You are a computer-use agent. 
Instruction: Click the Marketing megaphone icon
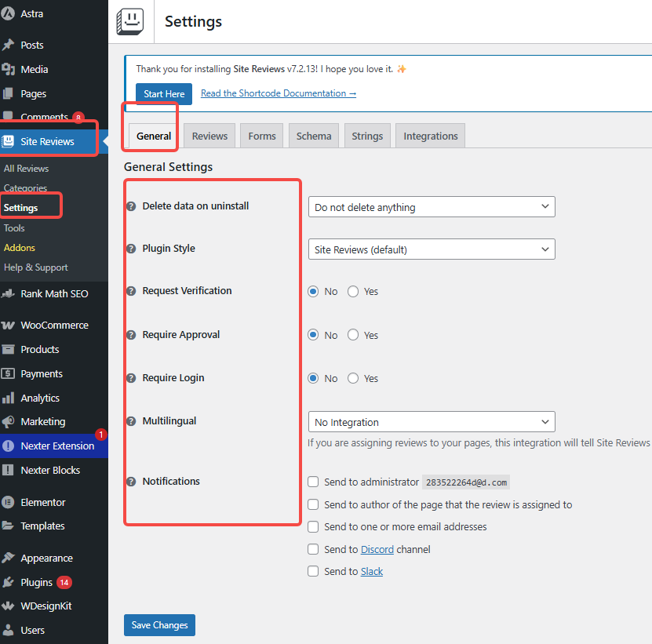click(x=9, y=422)
